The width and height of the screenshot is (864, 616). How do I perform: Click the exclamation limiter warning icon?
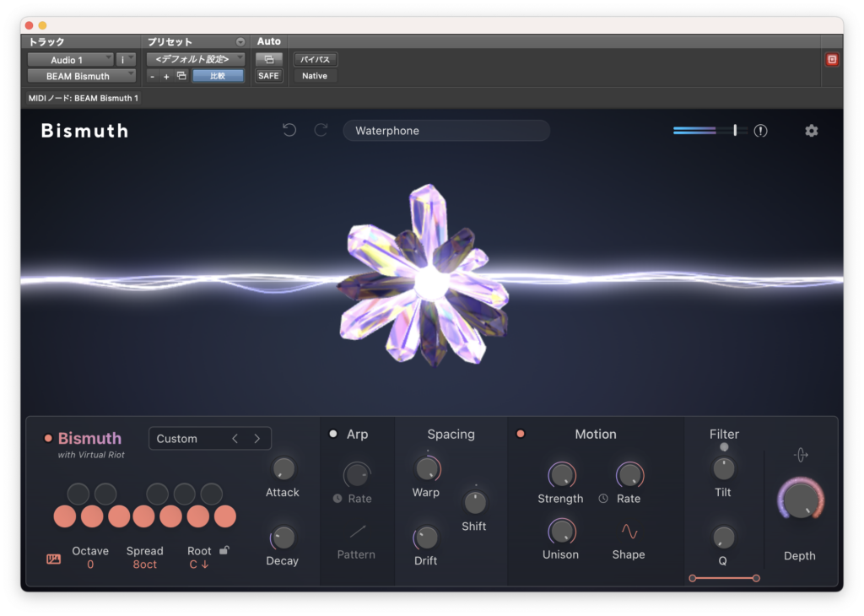pyautogui.click(x=760, y=131)
